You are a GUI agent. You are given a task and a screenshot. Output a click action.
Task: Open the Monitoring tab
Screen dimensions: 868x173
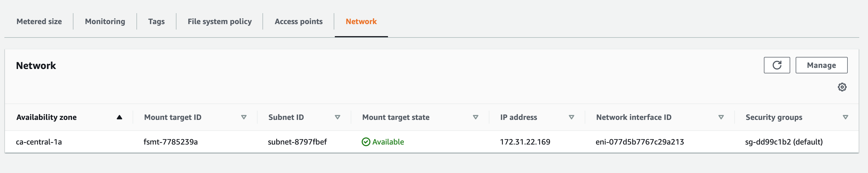click(x=105, y=22)
